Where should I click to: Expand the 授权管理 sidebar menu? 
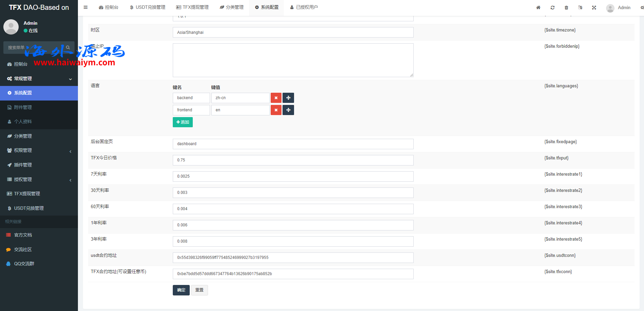click(x=39, y=179)
